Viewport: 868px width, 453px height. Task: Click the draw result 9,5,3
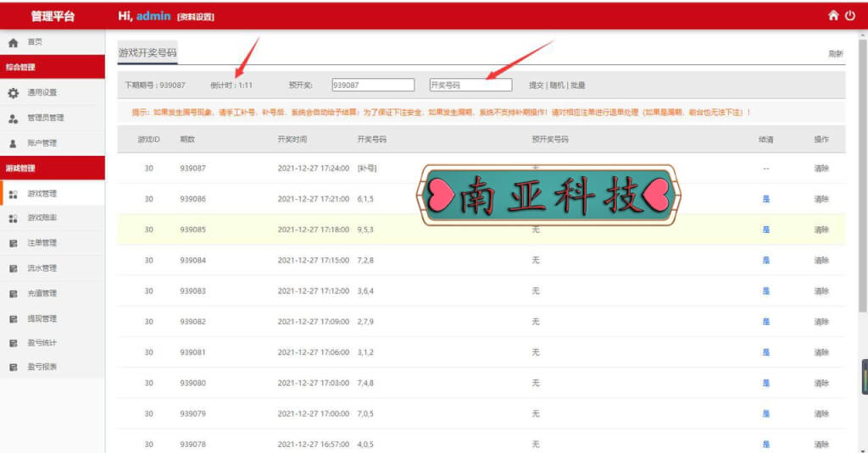tap(365, 229)
